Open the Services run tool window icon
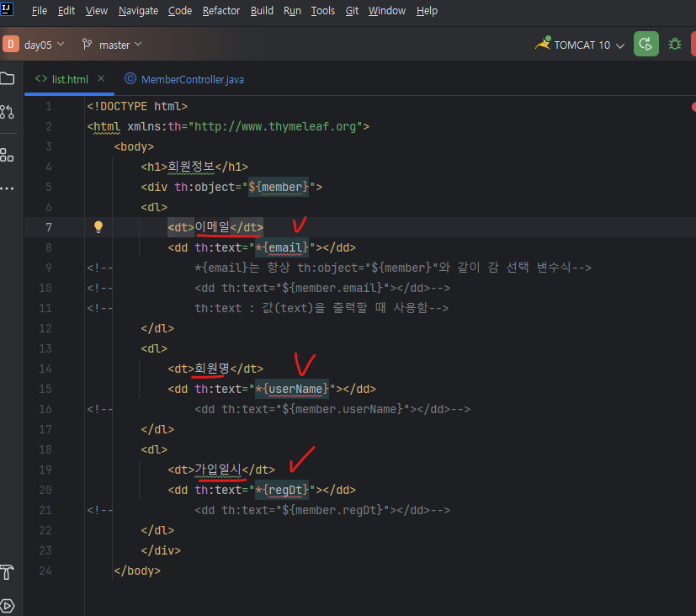This screenshot has height=616, width=696. coord(7,606)
